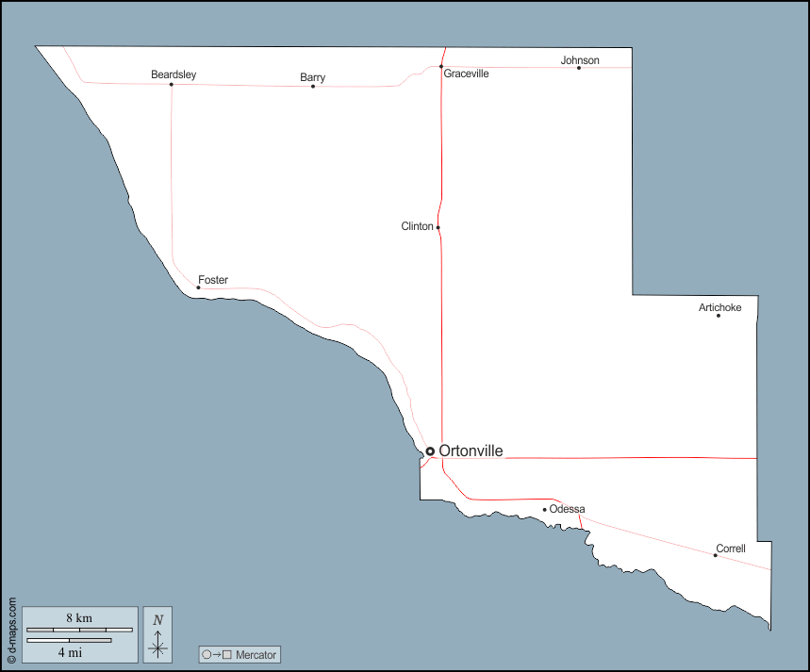Click the 8 km scale bar

pyautogui.click(x=79, y=628)
